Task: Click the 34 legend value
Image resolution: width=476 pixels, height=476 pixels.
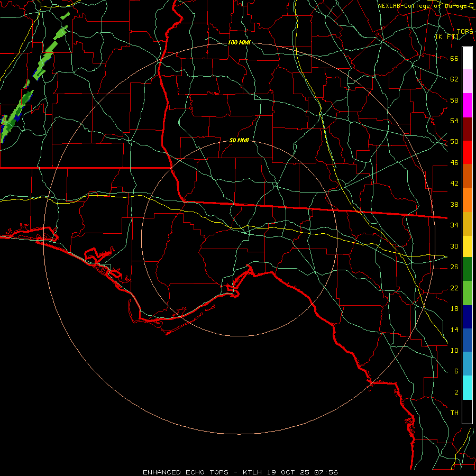Action: [x=454, y=225]
